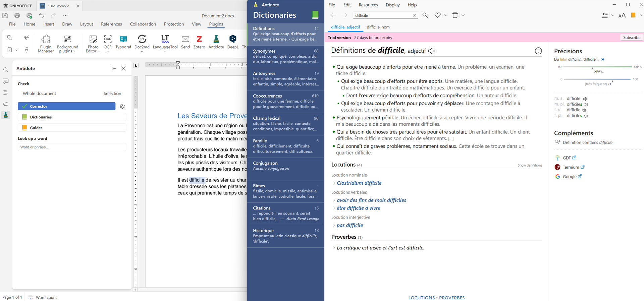This screenshot has width=644, height=301.
Task: Click the Guides button
Action: click(72, 128)
